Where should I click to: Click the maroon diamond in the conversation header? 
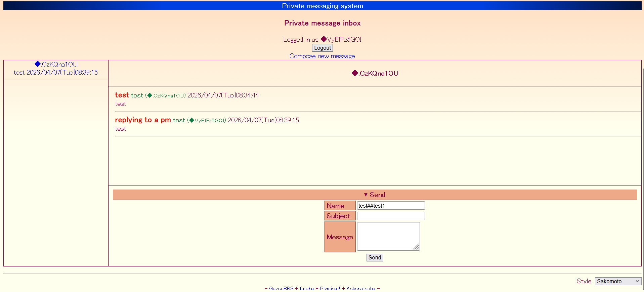pos(355,73)
